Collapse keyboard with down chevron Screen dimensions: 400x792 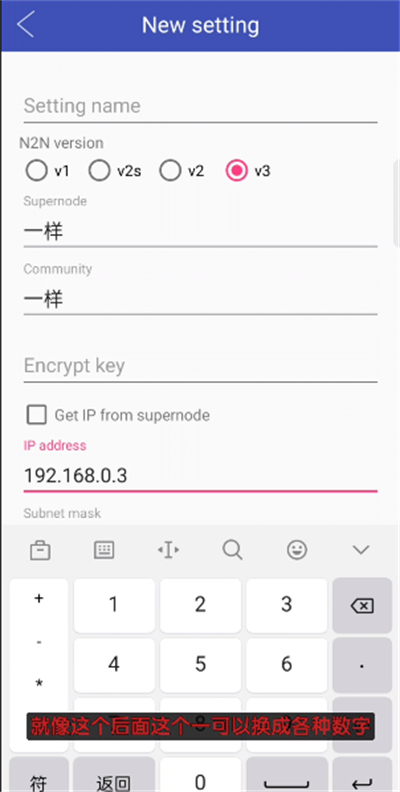pyautogui.click(x=361, y=550)
